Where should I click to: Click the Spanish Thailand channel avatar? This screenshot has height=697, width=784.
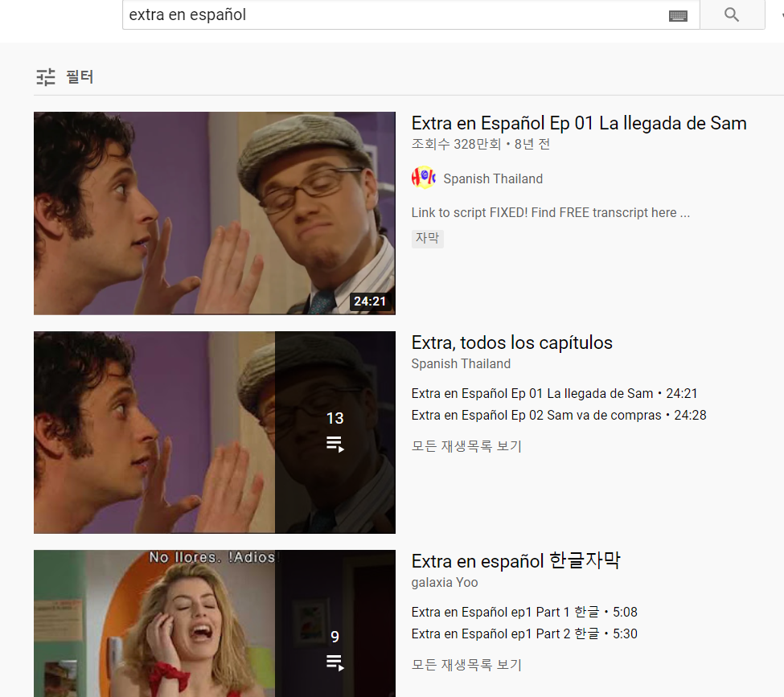point(424,178)
